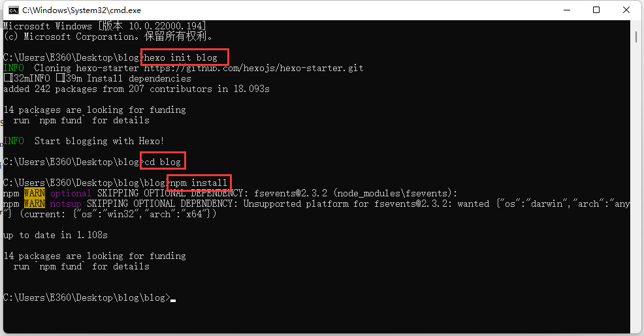Click the scrollbar track below the thumb

point(636,185)
